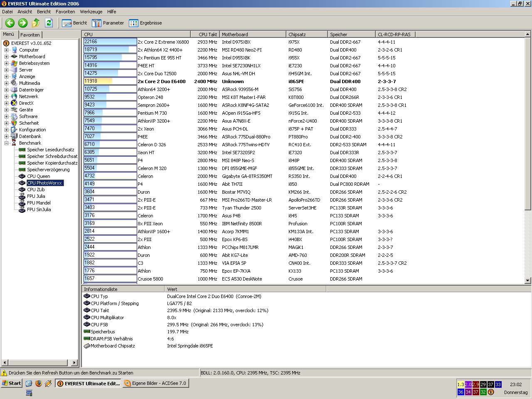Open the Parameter toolbar button
This screenshot has width=532, height=399.
tap(108, 23)
